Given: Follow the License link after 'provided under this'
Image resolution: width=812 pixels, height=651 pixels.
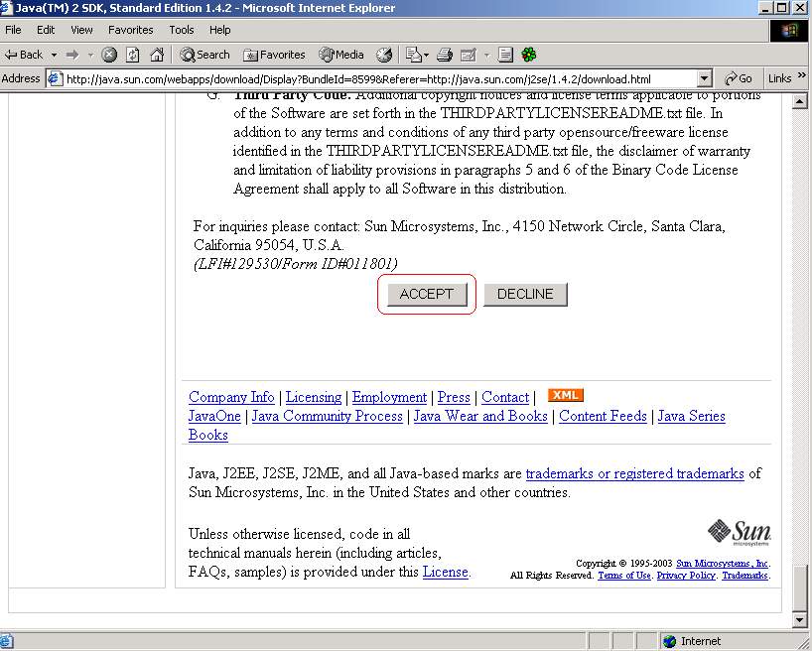Looking at the screenshot, I should pyautogui.click(x=446, y=572).
